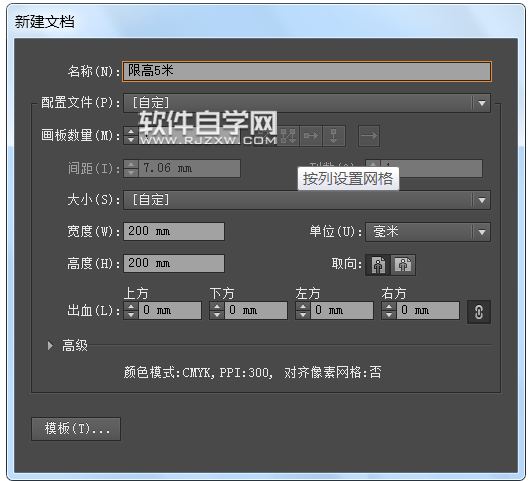Image resolution: width=532 pixels, height=481 pixels.
Task: Open the 单位 units dropdown showing 毫米
Action: (428, 232)
